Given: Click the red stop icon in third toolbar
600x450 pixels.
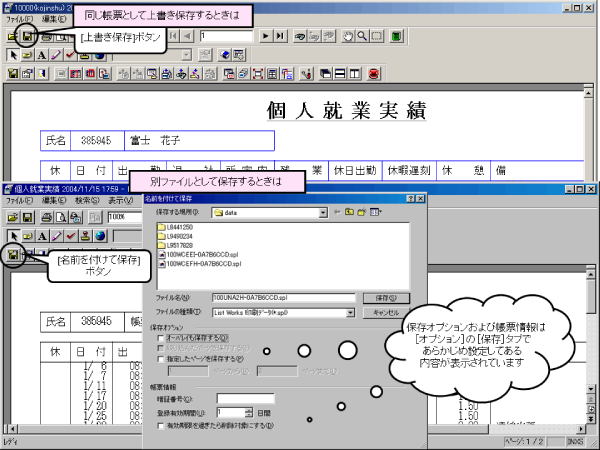Looking at the screenshot, I should [x=374, y=73].
